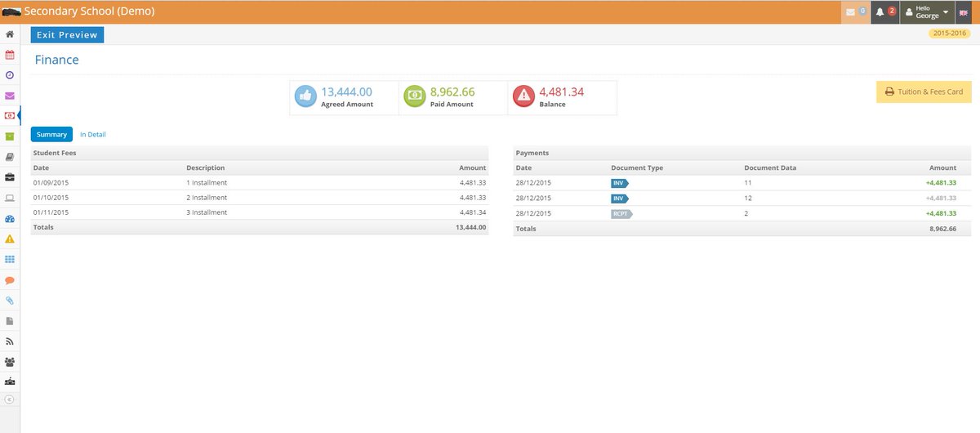The width and height of the screenshot is (980, 433).
Task: Open the document file sidebar icon
Action: point(10,321)
